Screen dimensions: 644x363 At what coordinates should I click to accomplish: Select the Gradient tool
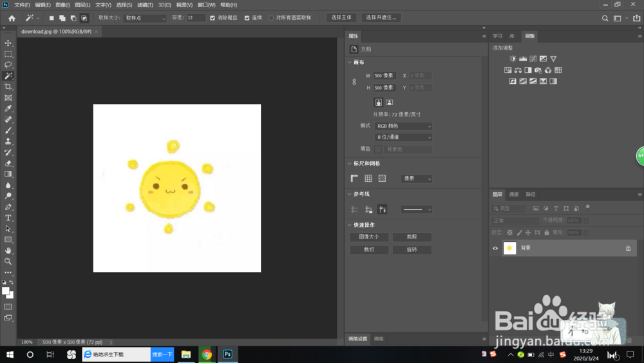click(8, 174)
